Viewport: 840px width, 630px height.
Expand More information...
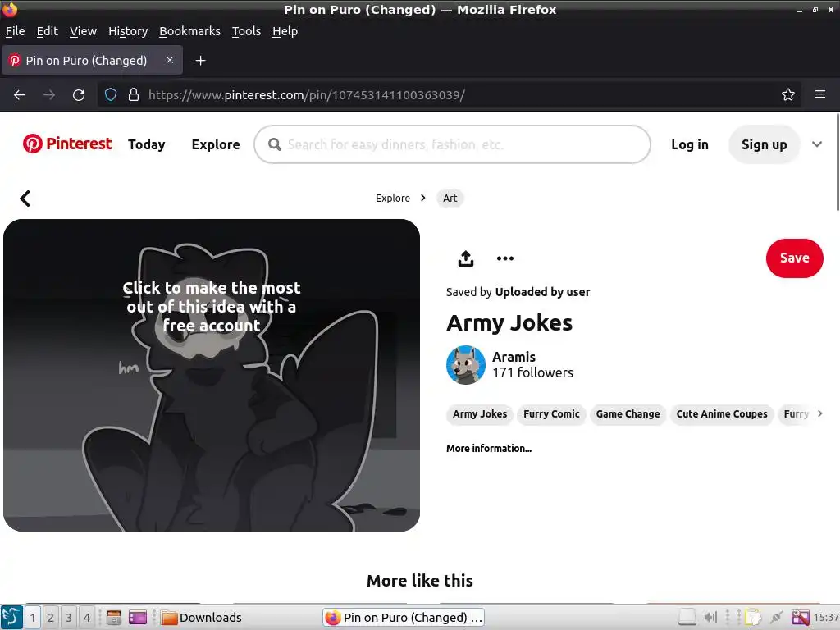tap(489, 449)
